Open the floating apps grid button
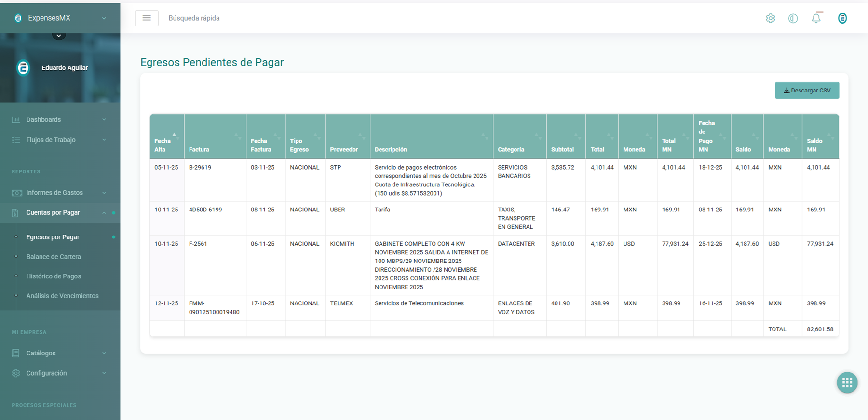Image resolution: width=868 pixels, height=420 pixels. tap(847, 383)
